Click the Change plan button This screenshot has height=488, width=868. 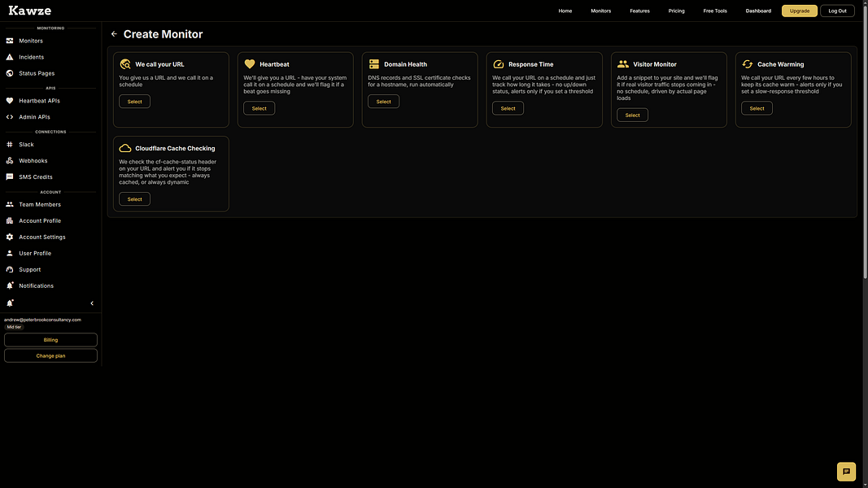pyautogui.click(x=50, y=355)
